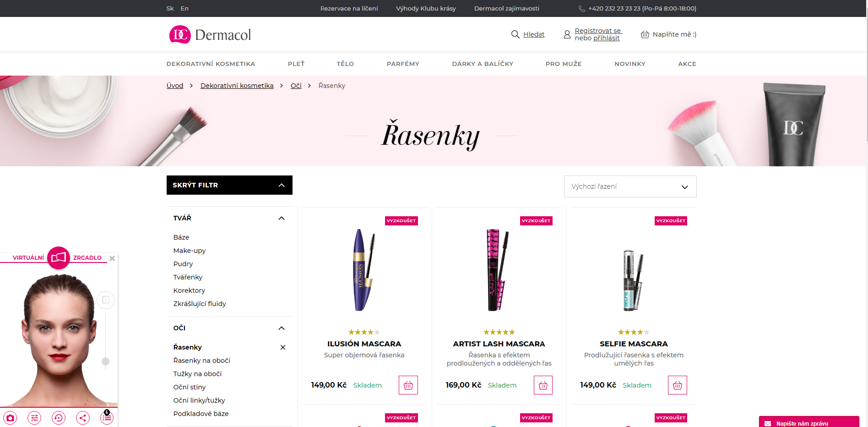Click the share icon in virtual mirror
Screen dimensions: 868x427
[83, 418]
